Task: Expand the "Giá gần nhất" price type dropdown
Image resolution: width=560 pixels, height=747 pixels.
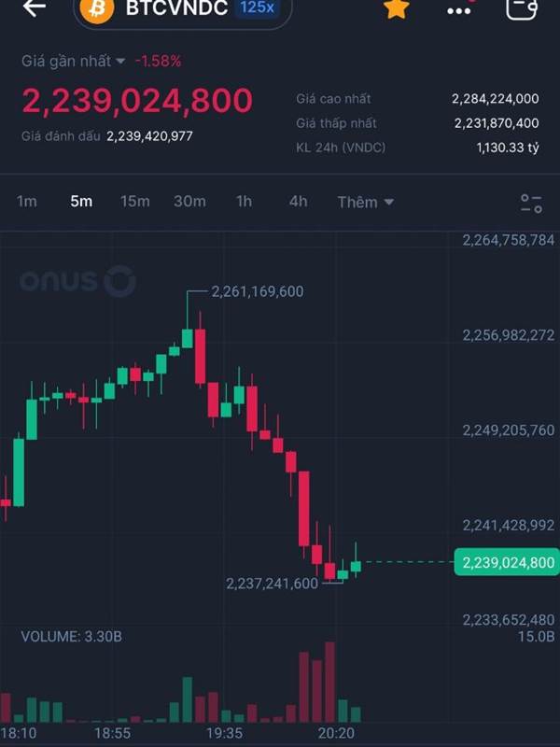Action: point(74,61)
